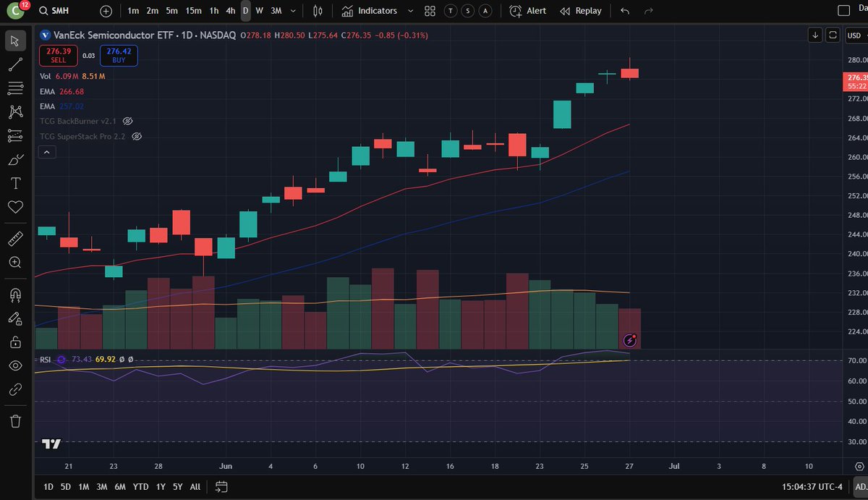Show the TCG SuperStack Pro 2.2 indicator
Screen dimensions: 868x500
[x=137, y=136]
